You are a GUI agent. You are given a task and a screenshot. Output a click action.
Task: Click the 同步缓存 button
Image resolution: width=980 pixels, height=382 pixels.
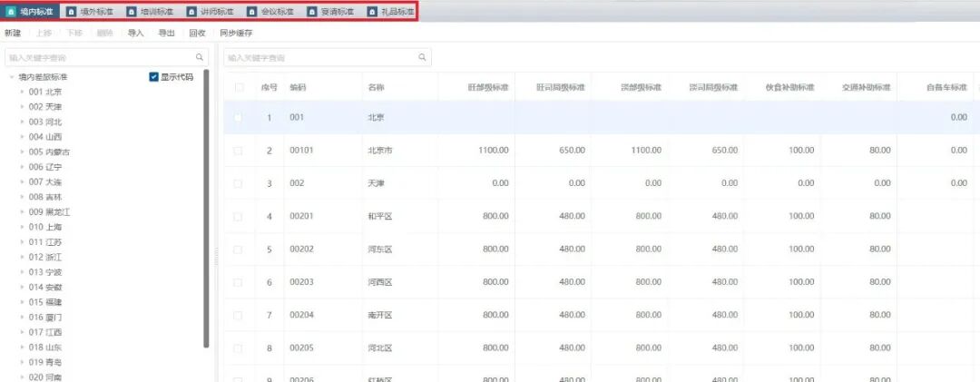[x=236, y=34]
